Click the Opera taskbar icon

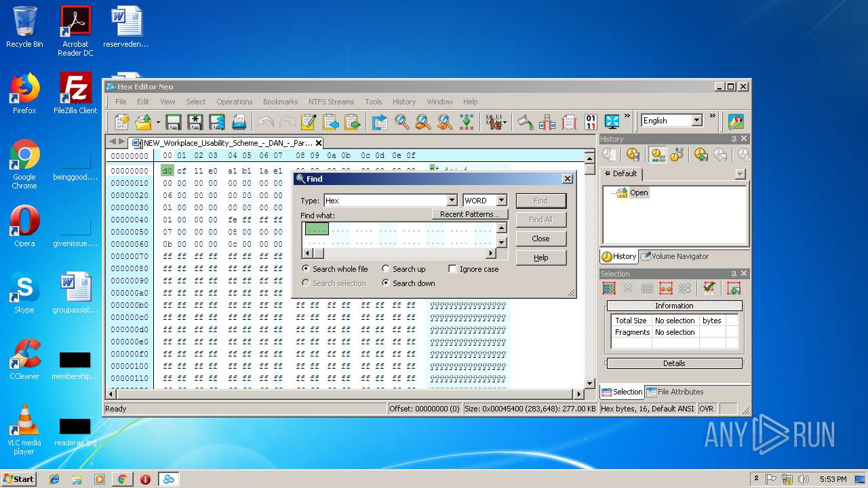(x=145, y=479)
